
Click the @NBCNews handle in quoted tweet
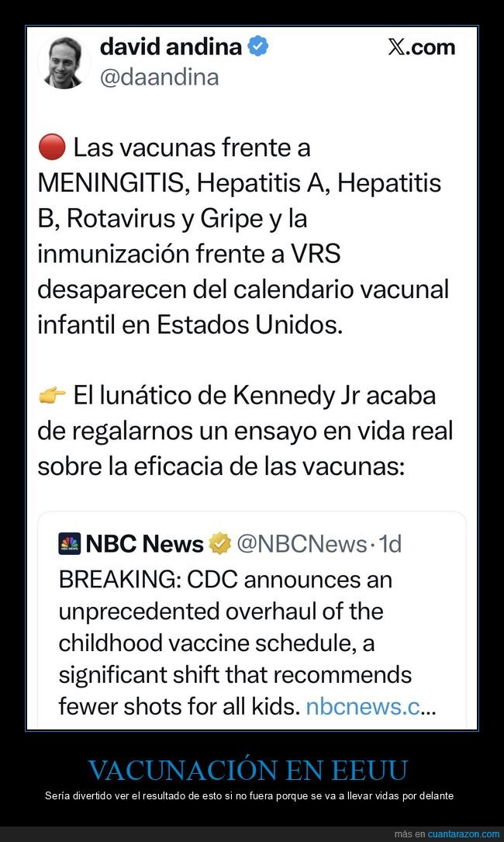click(299, 544)
